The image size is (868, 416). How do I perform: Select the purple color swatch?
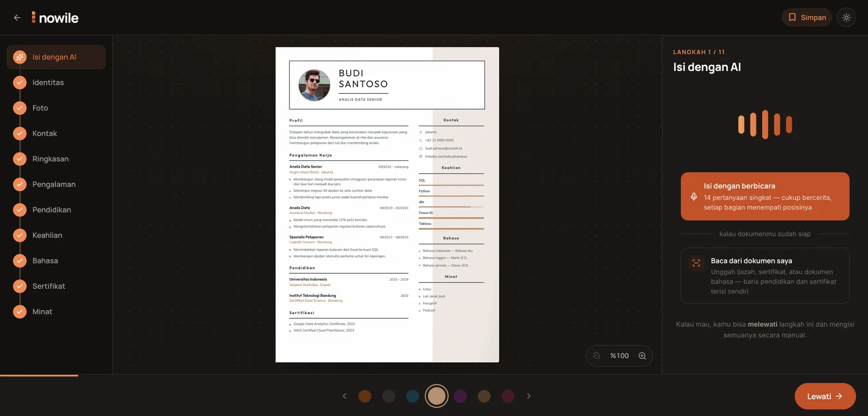pos(461,396)
